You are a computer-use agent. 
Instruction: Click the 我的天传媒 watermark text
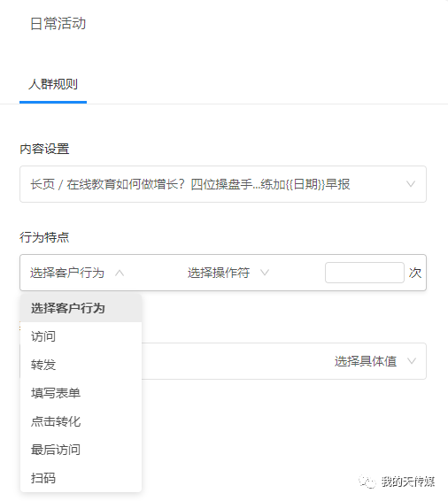[408, 482]
